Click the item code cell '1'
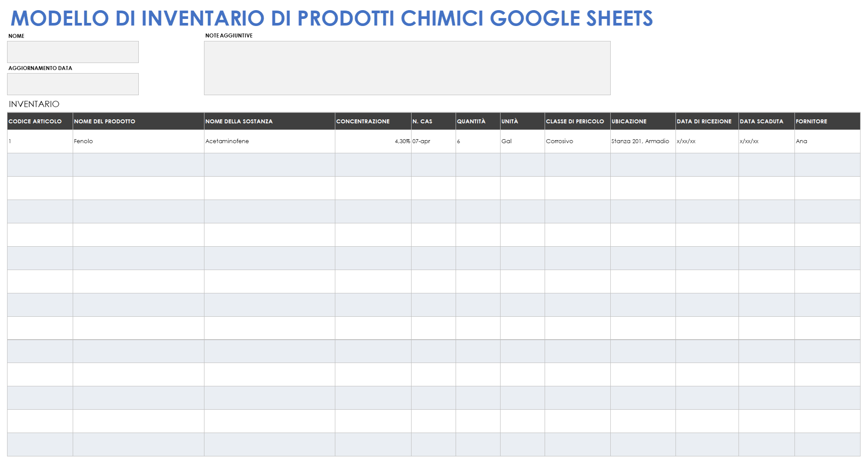868x463 pixels. point(40,141)
